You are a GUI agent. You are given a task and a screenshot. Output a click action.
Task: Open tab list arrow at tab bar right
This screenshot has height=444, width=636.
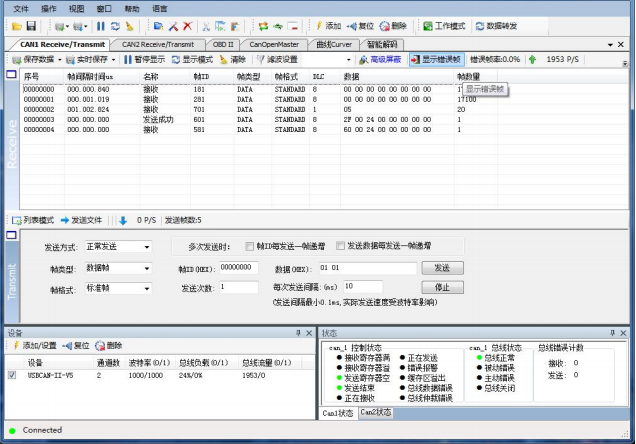pyautogui.click(x=610, y=45)
